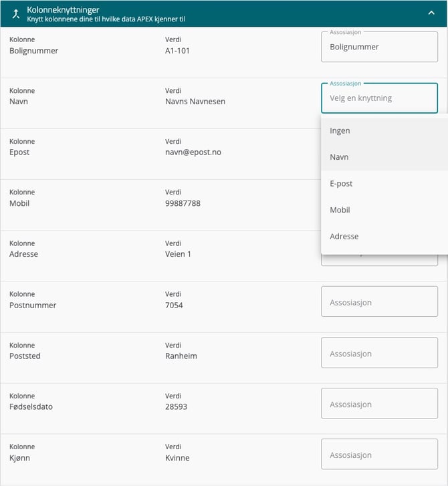Viewport: 448px width, 486px height.
Task: Click the Kolonneknyttninger header title
Action: (x=63, y=10)
